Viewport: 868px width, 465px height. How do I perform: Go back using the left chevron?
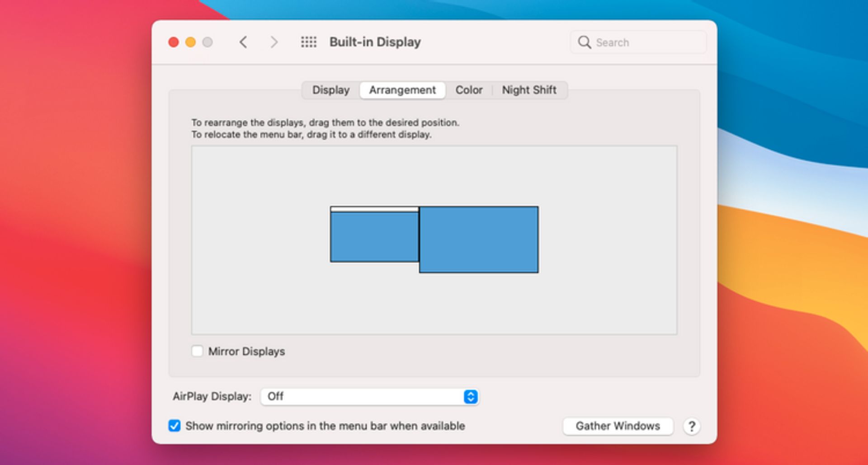pyautogui.click(x=243, y=42)
